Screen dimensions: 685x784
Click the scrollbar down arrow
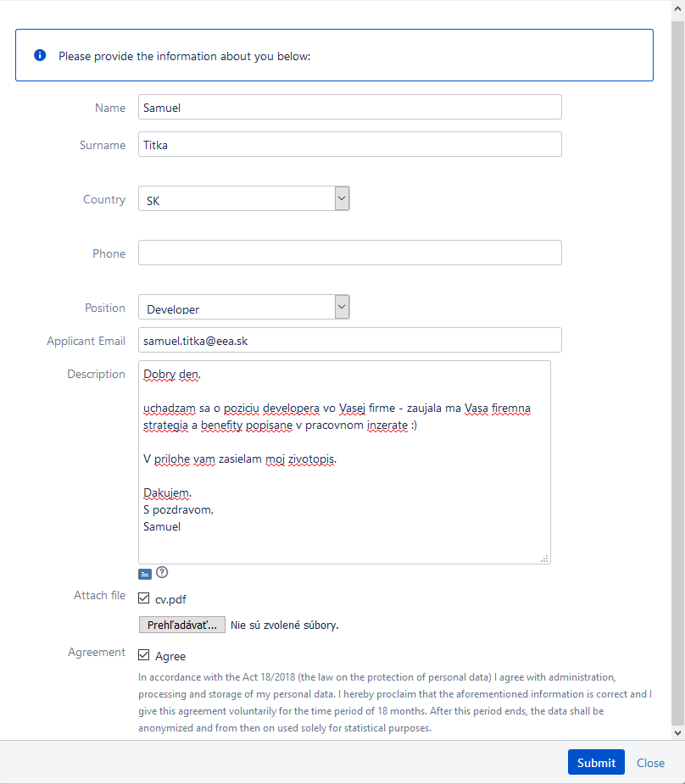(x=677, y=731)
